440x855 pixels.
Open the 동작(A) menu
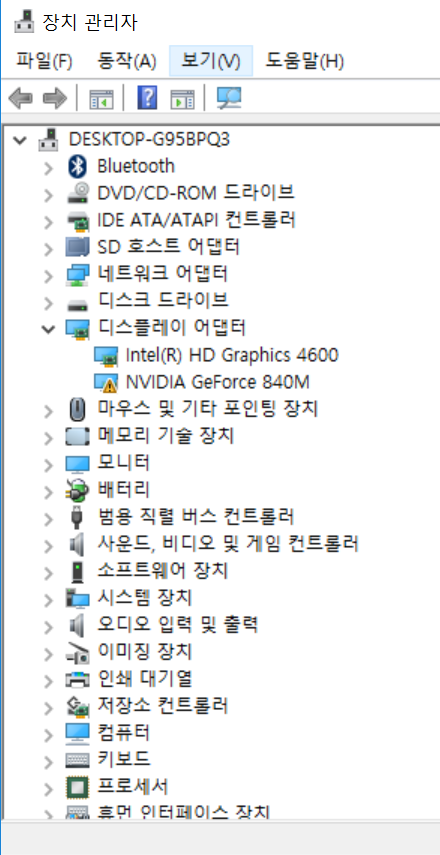click(126, 61)
